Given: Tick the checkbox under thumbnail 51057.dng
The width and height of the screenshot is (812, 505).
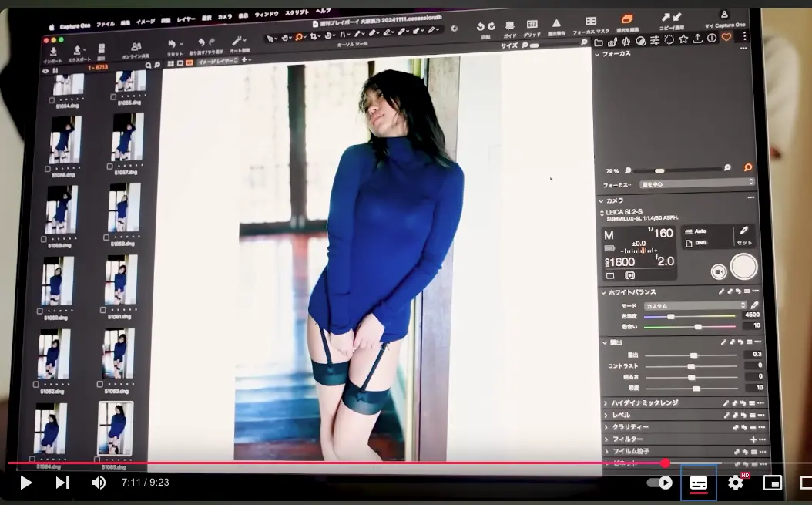Looking at the screenshot, I should point(110,167).
